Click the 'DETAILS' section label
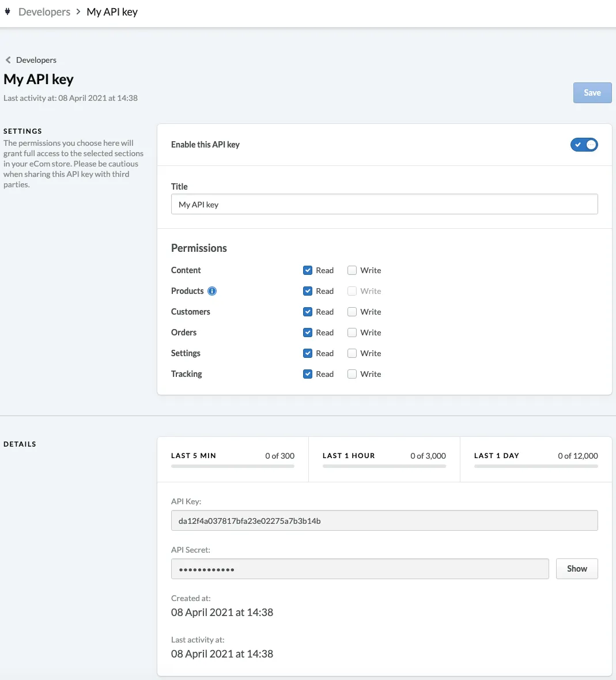The width and height of the screenshot is (616, 680). [20, 444]
